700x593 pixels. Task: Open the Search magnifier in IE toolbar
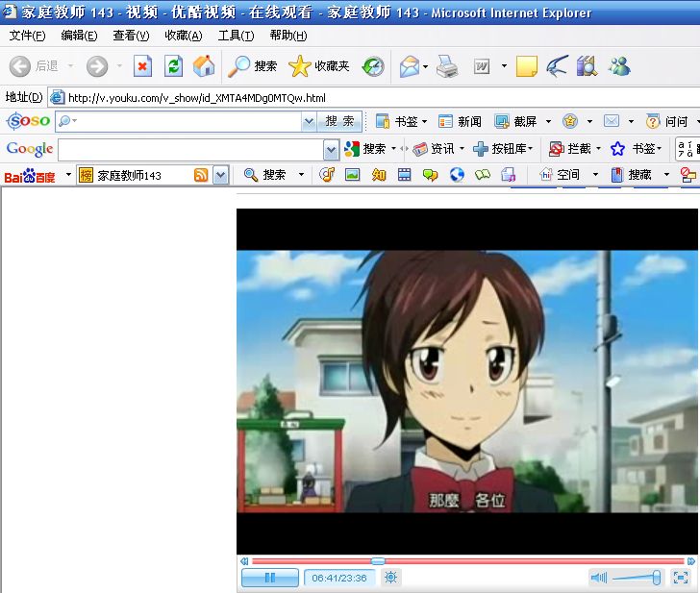(x=252, y=66)
